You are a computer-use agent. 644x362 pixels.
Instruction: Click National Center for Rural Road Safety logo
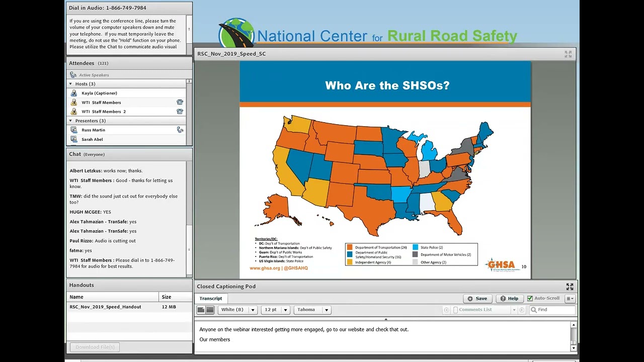(368, 34)
